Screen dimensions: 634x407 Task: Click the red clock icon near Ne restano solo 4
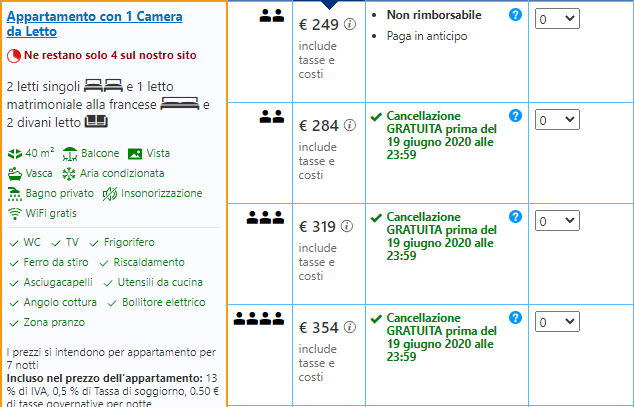pos(13,54)
